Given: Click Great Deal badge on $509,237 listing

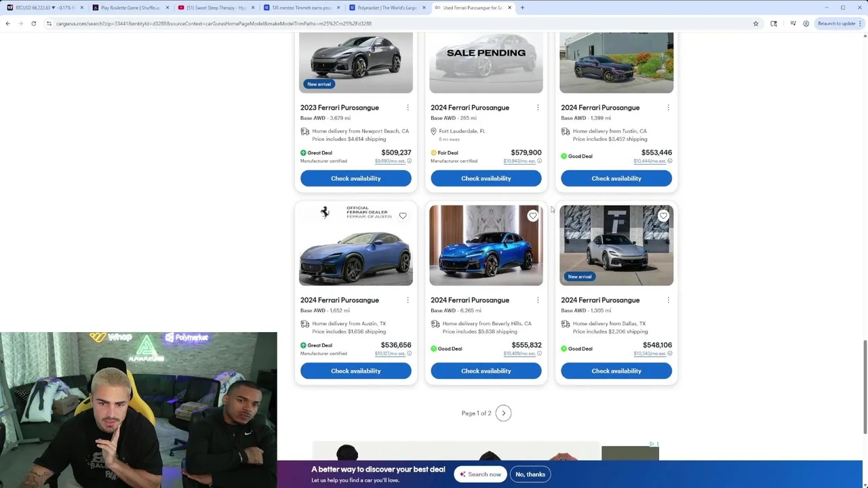Looking at the screenshot, I should coord(316,153).
